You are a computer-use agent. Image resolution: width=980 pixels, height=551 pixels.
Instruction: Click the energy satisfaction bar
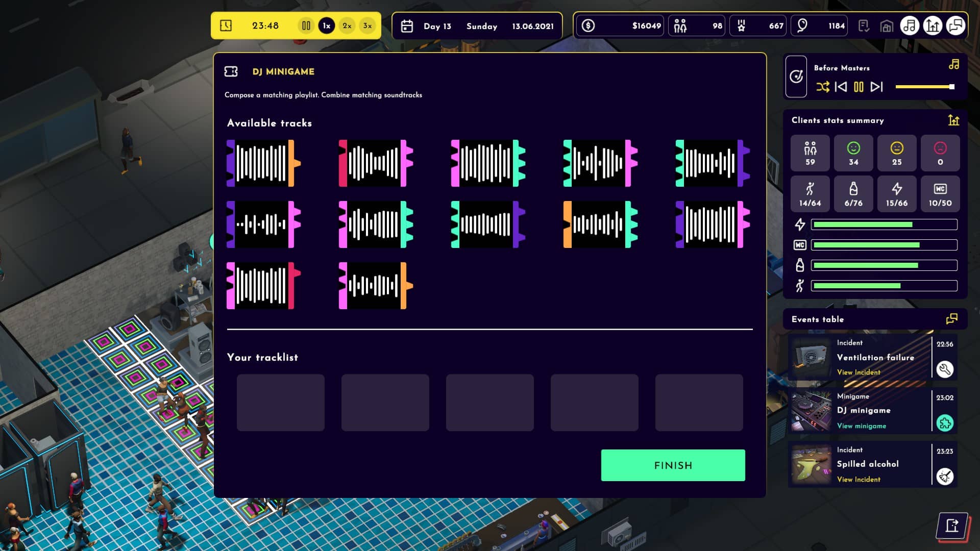pyautogui.click(x=884, y=224)
